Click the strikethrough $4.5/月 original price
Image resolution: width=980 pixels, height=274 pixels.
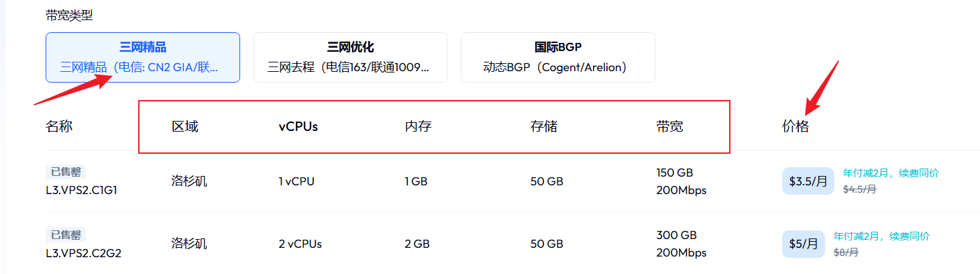tap(859, 189)
